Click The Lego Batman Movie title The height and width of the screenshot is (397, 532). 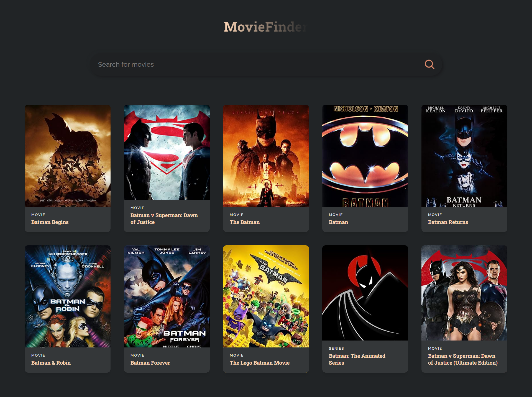click(259, 363)
